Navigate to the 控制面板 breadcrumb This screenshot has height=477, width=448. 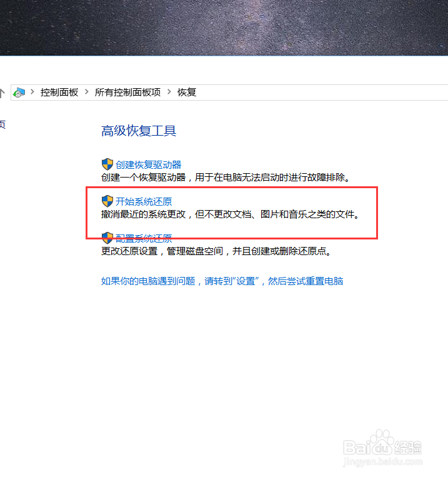[59, 92]
